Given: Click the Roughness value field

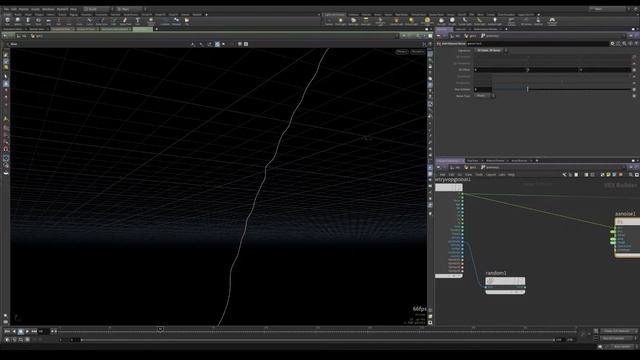Looking at the screenshot, I should (483, 89).
